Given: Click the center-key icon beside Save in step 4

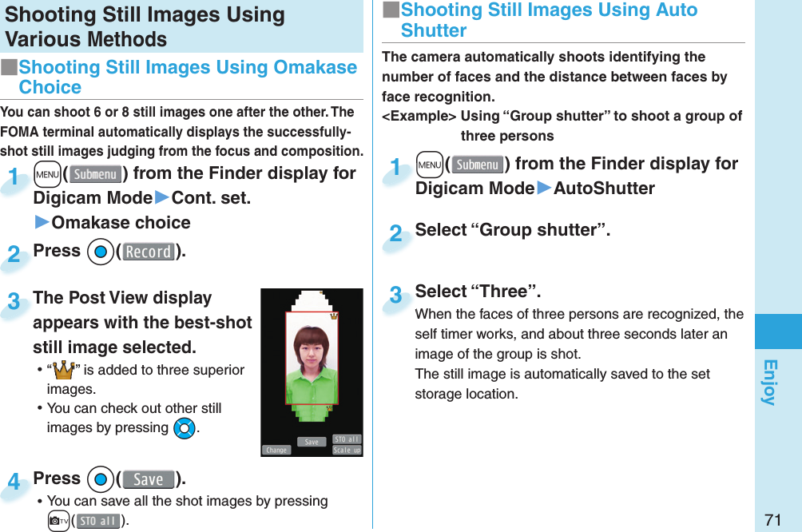Looking at the screenshot, I should point(101,479).
